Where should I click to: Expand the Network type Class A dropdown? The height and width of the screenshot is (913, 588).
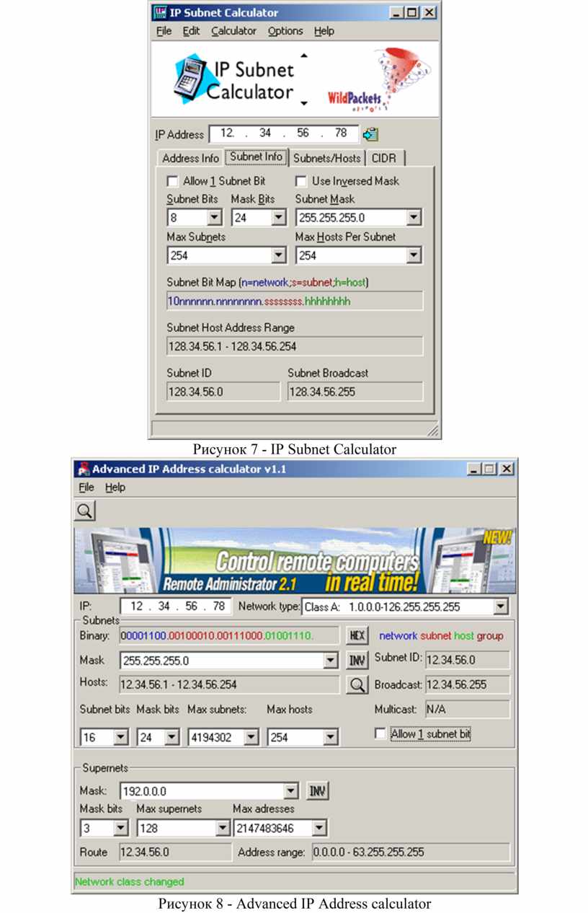(501, 607)
